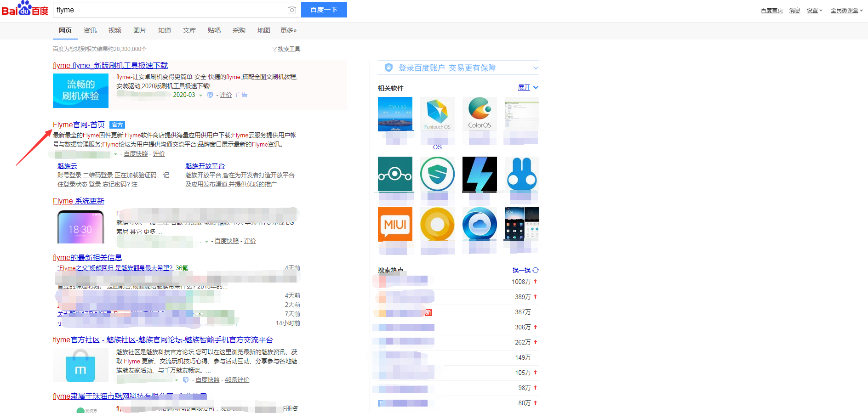Open the Meizu community shopping bag thumbnail
868x413 pixels.
80,365
